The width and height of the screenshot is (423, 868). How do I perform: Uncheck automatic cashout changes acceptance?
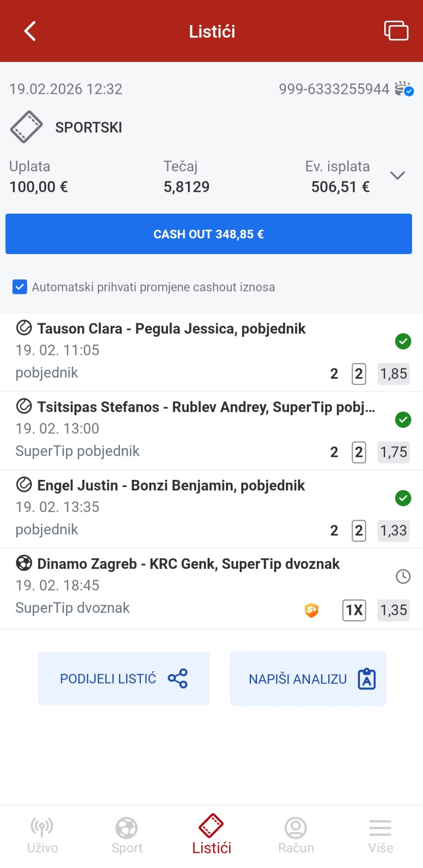tap(20, 287)
